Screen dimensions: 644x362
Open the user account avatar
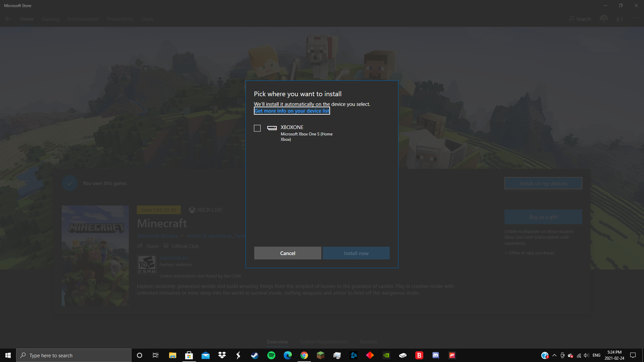point(604,19)
